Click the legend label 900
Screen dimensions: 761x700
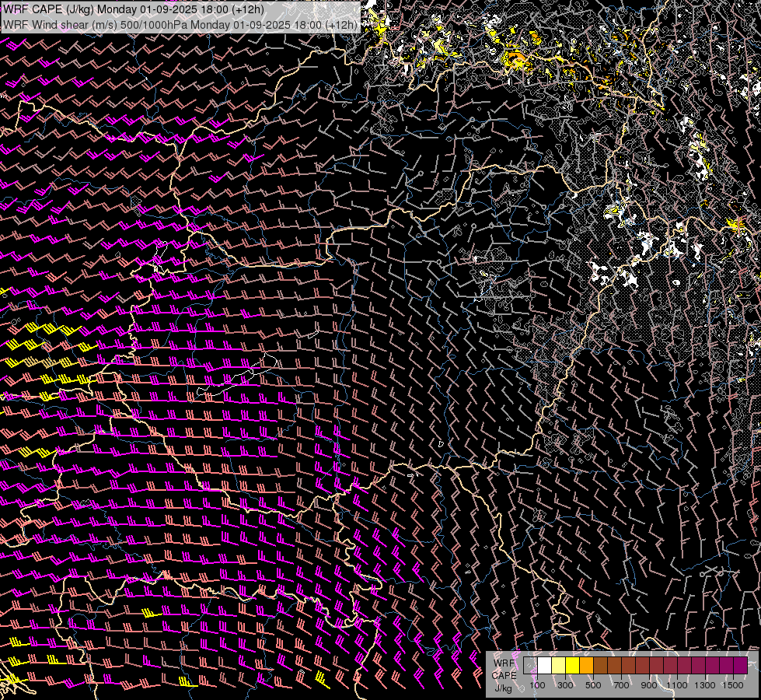click(x=649, y=685)
